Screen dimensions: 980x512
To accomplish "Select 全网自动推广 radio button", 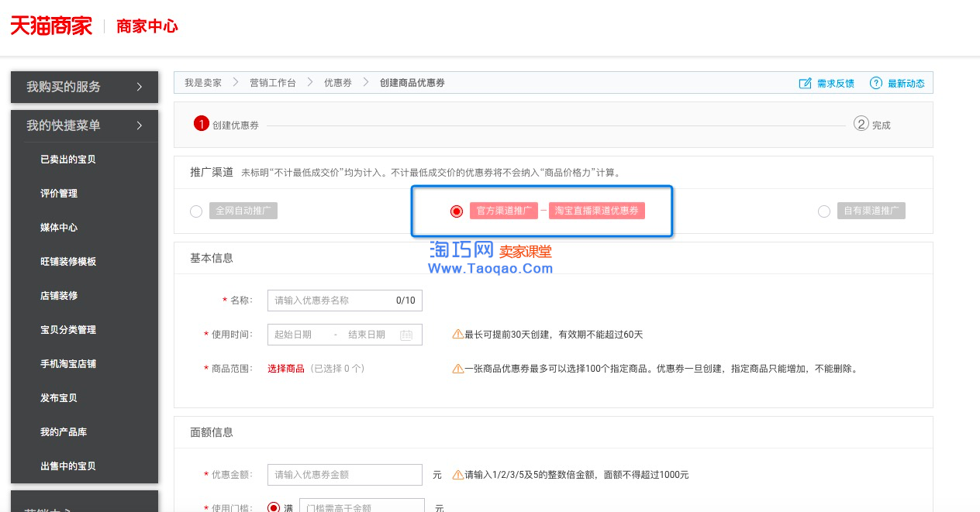I will coord(196,211).
